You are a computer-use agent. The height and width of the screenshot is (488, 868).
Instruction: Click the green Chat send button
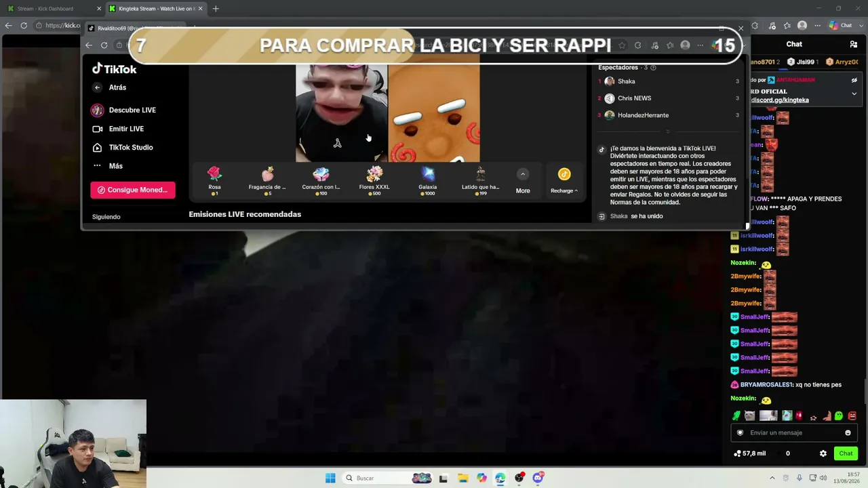pos(846,453)
